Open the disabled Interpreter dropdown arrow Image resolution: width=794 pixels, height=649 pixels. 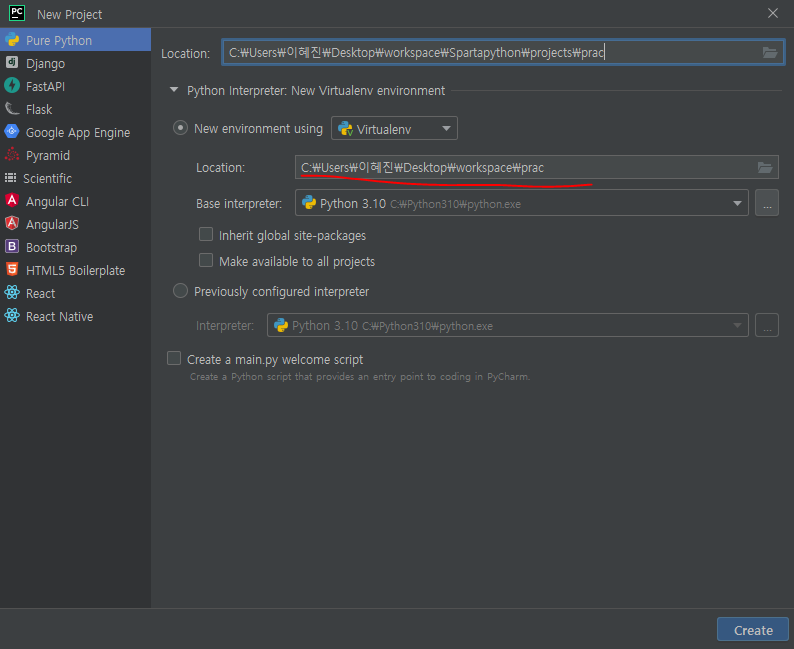(737, 325)
